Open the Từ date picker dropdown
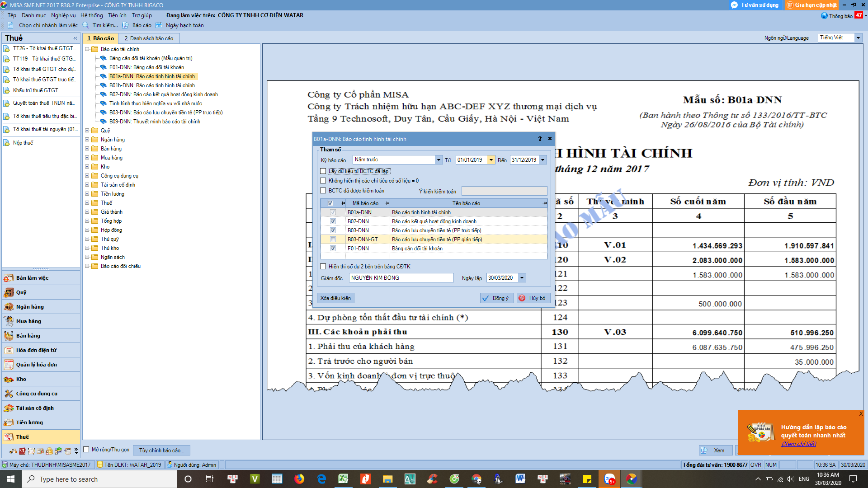Viewport: 868px width, 488px height. pyautogui.click(x=491, y=160)
